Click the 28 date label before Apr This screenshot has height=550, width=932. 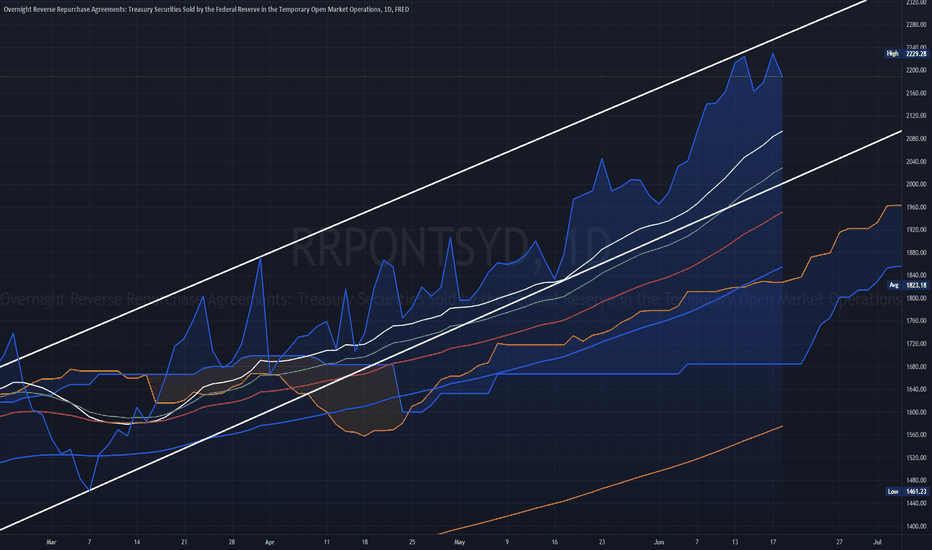[232, 542]
